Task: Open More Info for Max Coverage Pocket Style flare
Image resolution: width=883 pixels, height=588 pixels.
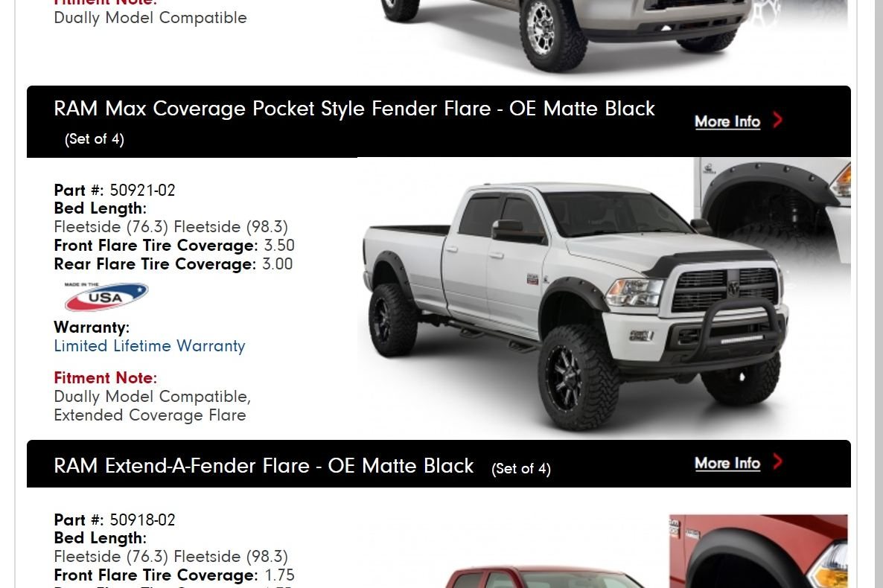Action: 727,121
